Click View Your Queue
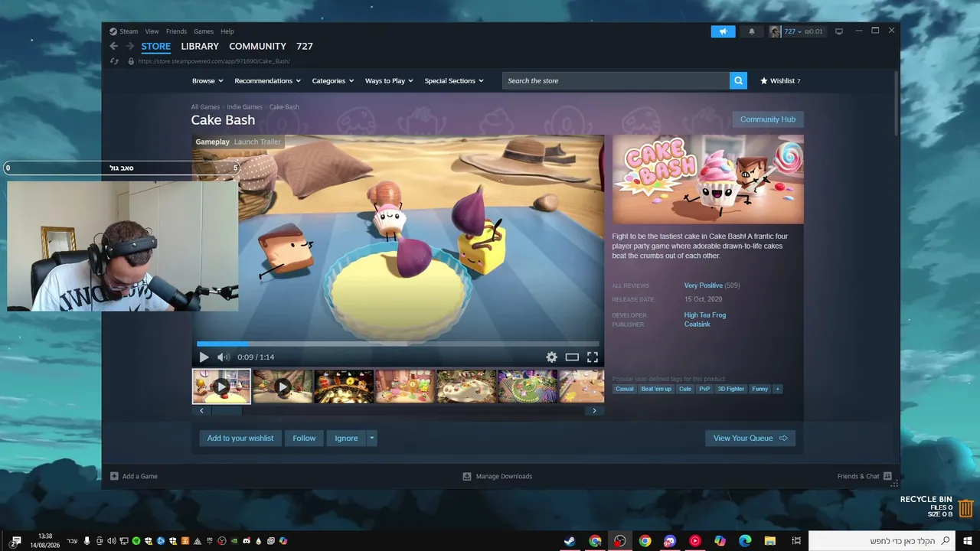The height and width of the screenshot is (551, 980). (x=750, y=439)
